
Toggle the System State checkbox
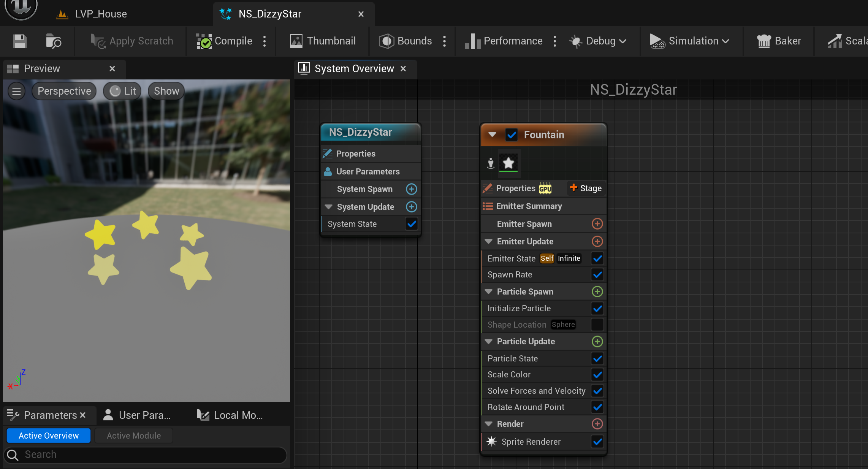412,224
